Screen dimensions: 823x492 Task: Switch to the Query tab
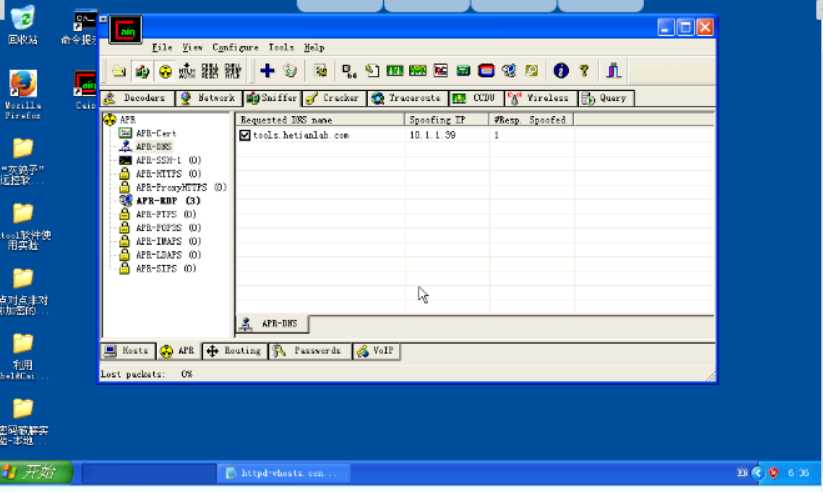pos(606,98)
